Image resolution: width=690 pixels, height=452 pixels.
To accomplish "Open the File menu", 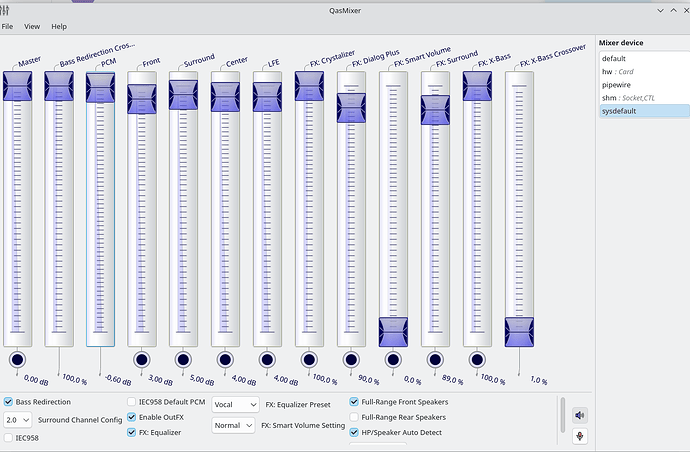I will pyautogui.click(x=7, y=26).
